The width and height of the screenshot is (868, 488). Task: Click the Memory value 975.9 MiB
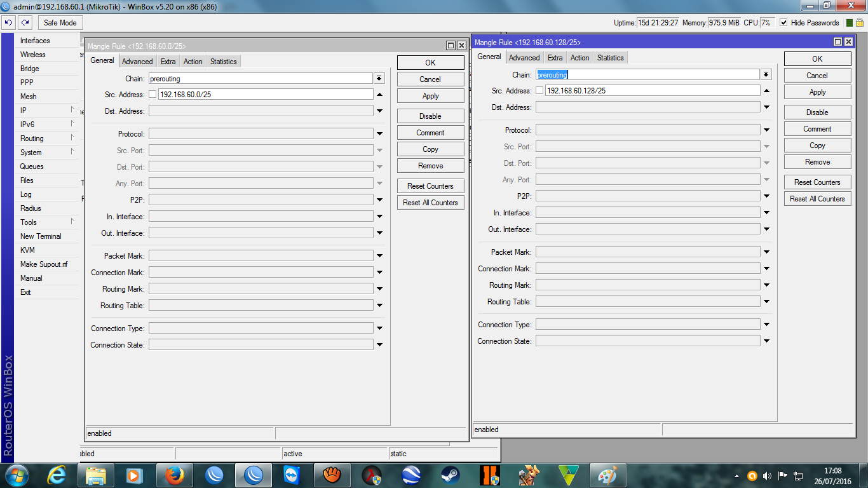[x=724, y=22]
